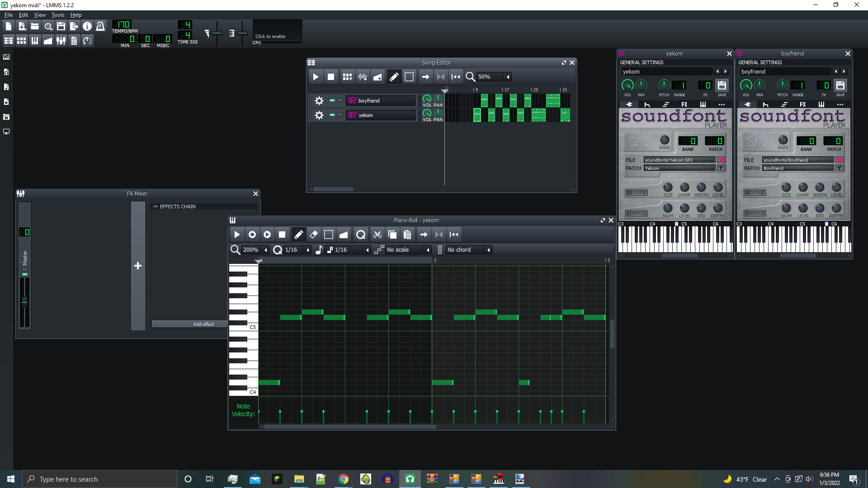This screenshot has width=868, height=488.
Task: Open the PATCH selector on the Boyfriend player
Action: coord(839,168)
